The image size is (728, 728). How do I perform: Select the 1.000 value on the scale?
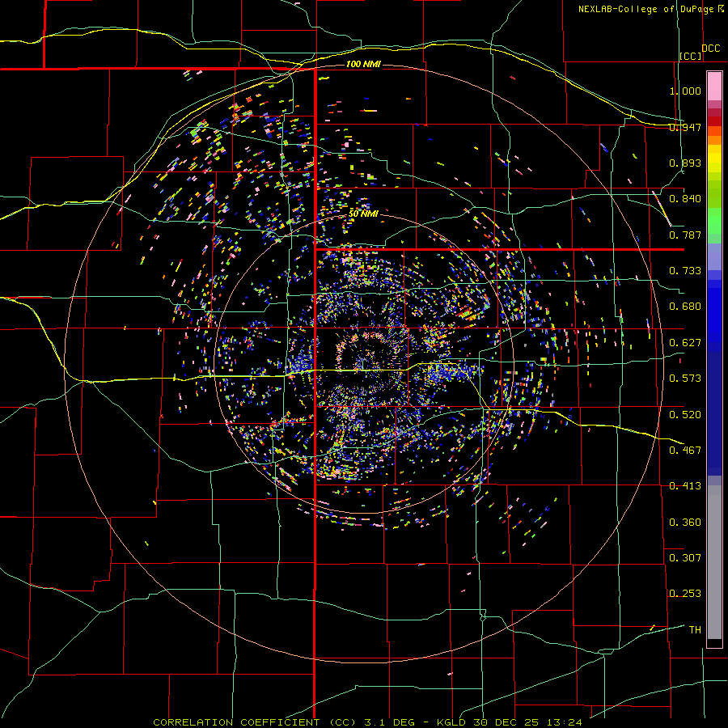point(685,91)
